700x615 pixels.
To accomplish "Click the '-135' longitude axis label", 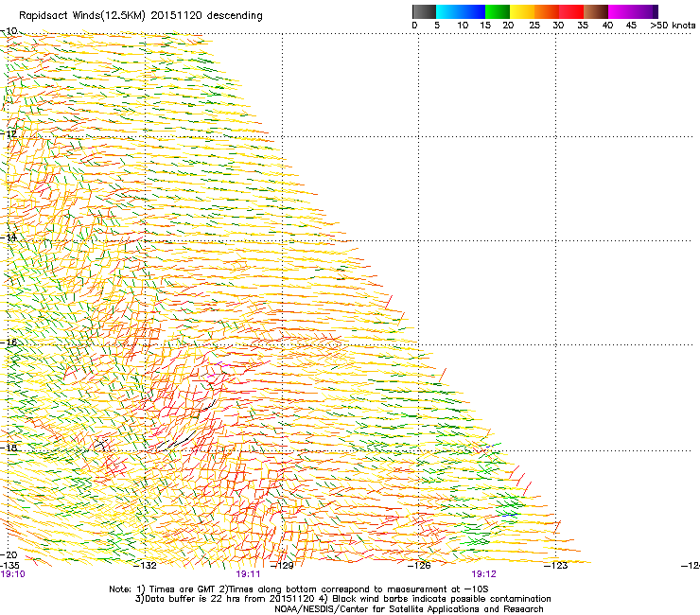I will [x=9, y=566].
